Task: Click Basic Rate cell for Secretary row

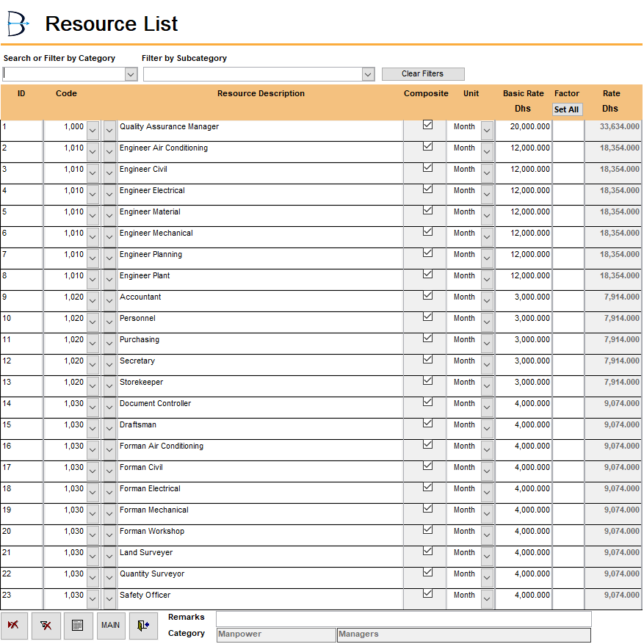Action: pyautogui.click(x=524, y=365)
